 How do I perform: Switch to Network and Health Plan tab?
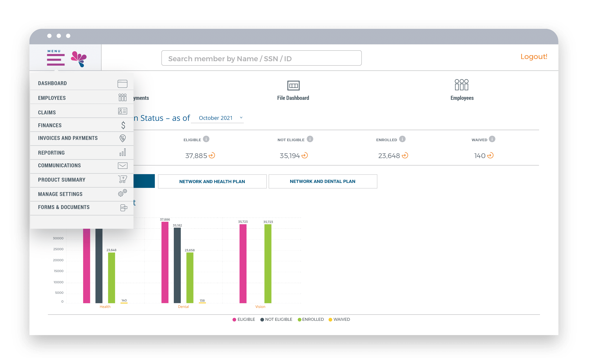(212, 181)
